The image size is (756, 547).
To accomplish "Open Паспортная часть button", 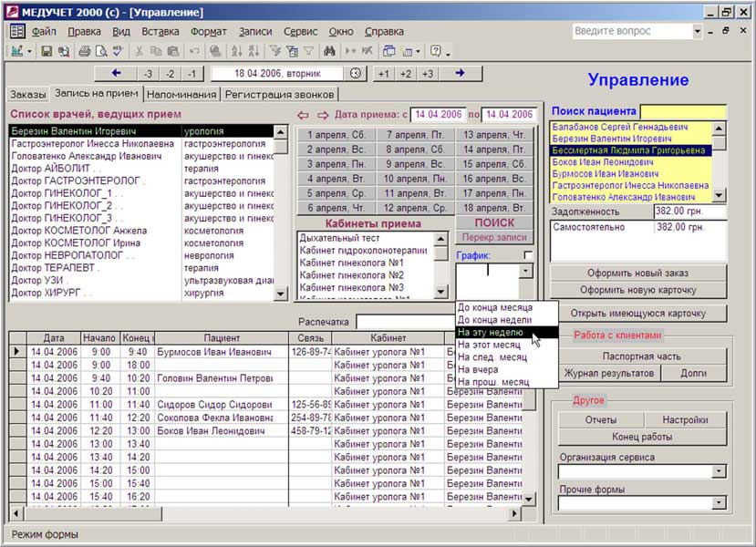I will click(642, 356).
